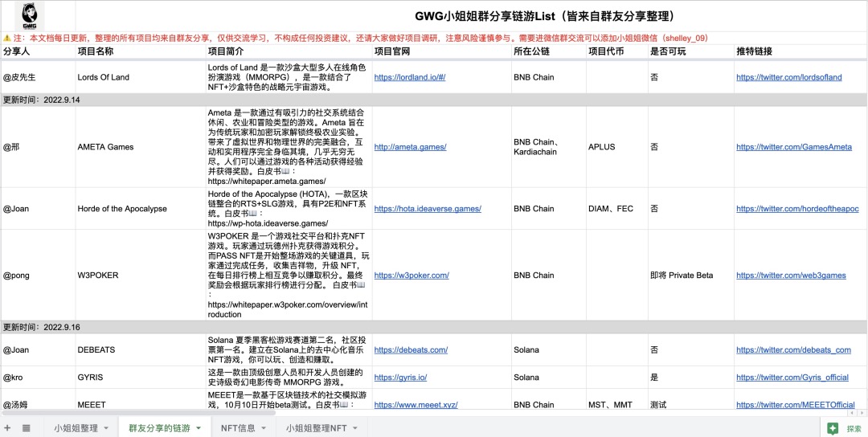Click the GWG logo image
The width and height of the screenshot is (868, 437).
31,17
